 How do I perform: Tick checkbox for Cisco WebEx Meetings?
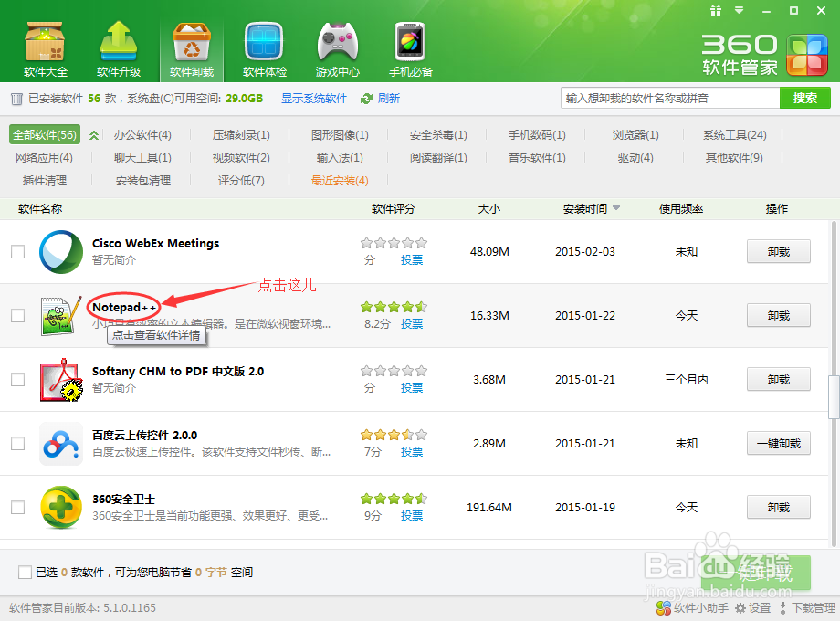pyautogui.click(x=17, y=252)
